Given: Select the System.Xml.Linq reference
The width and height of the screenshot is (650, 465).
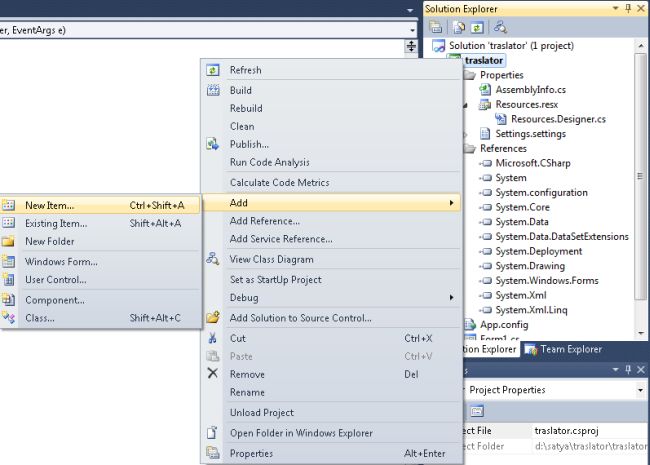Looking at the screenshot, I should pyautogui.click(x=531, y=310).
